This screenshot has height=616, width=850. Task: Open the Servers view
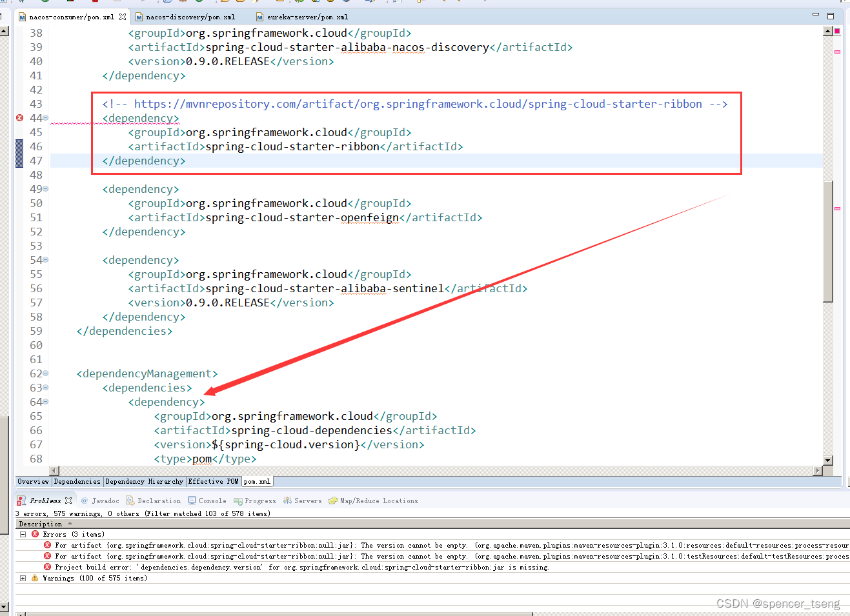(x=307, y=501)
